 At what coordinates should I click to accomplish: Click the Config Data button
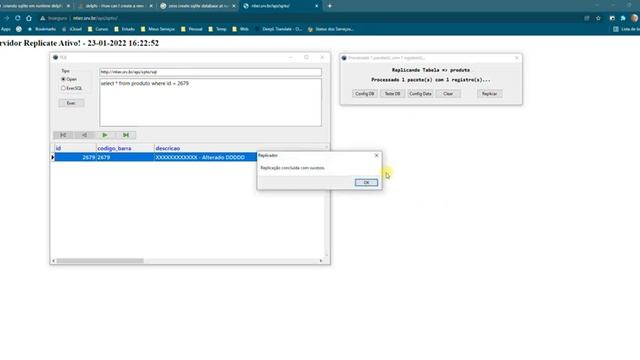click(420, 94)
